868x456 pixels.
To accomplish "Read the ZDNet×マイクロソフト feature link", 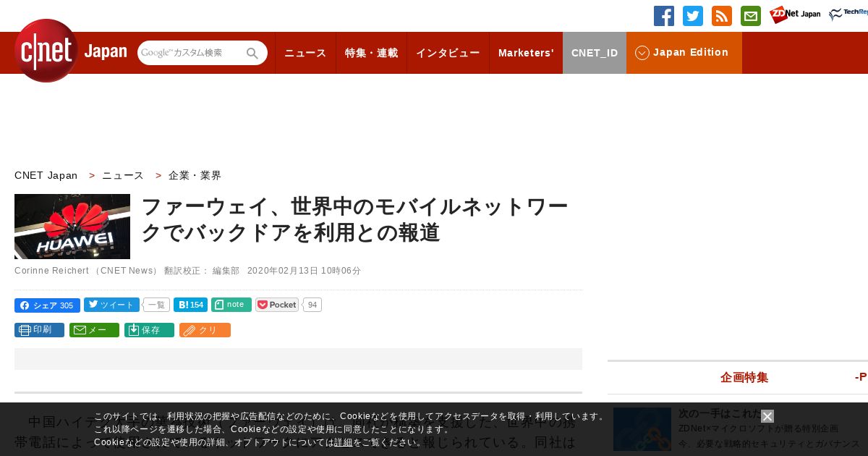I will pos(758,428).
